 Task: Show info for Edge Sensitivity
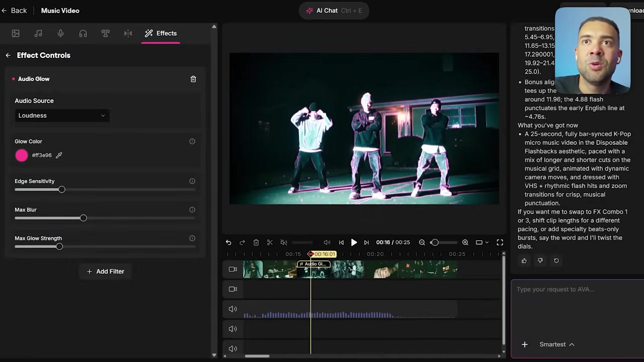pos(192,181)
